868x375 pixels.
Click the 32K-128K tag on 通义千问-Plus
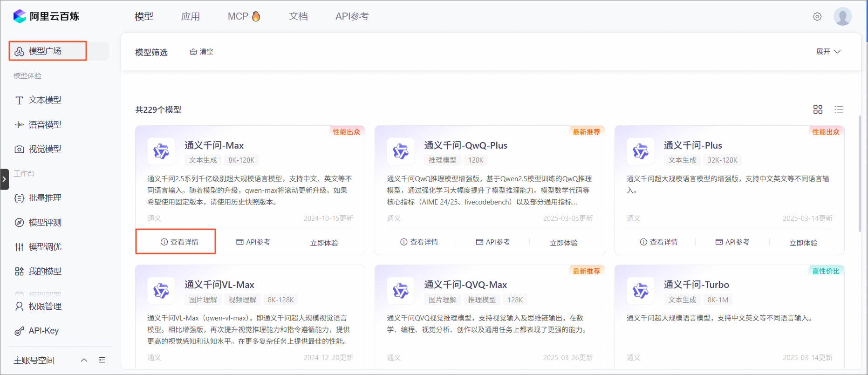(x=723, y=160)
